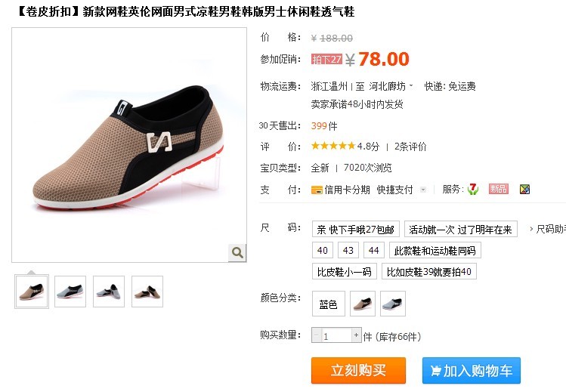Select the second gray shoe thumbnail
The width and height of the screenshot is (566, 392).
pos(70,292)
